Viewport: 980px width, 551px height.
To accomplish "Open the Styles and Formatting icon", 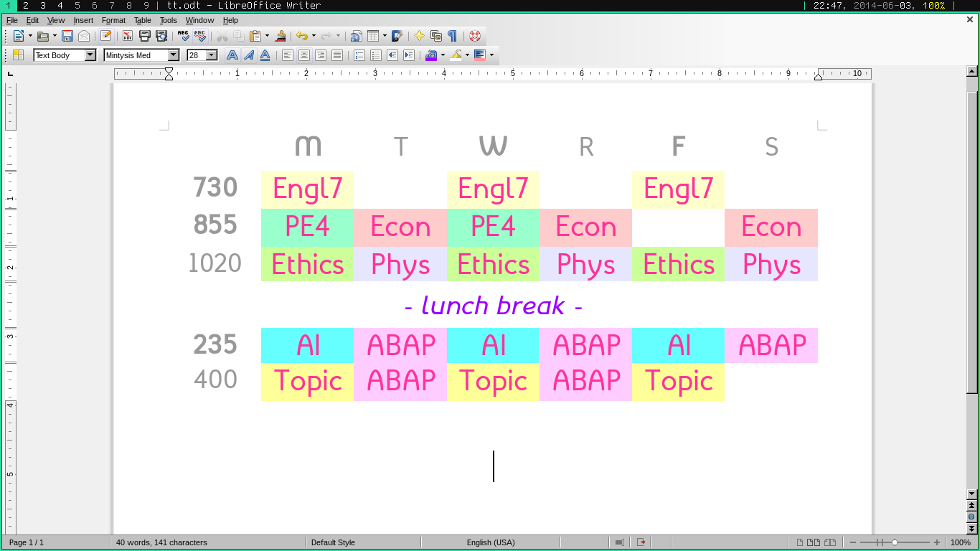I will [x=18, y=55].
